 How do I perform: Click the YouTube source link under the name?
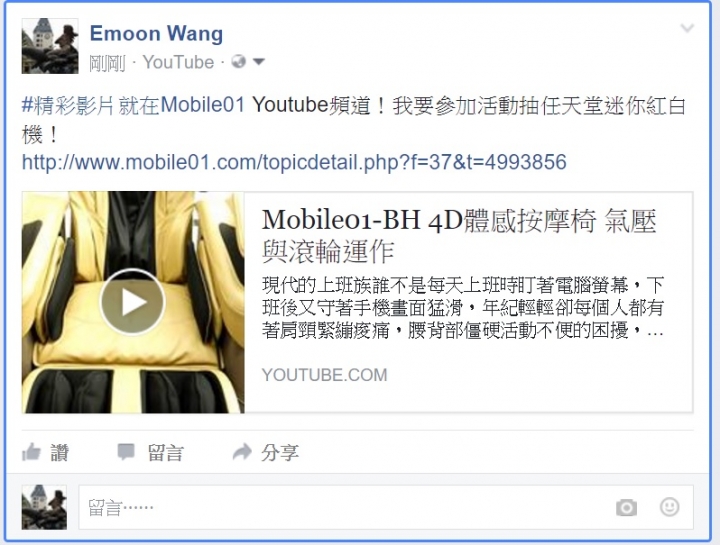pos(178,62)
